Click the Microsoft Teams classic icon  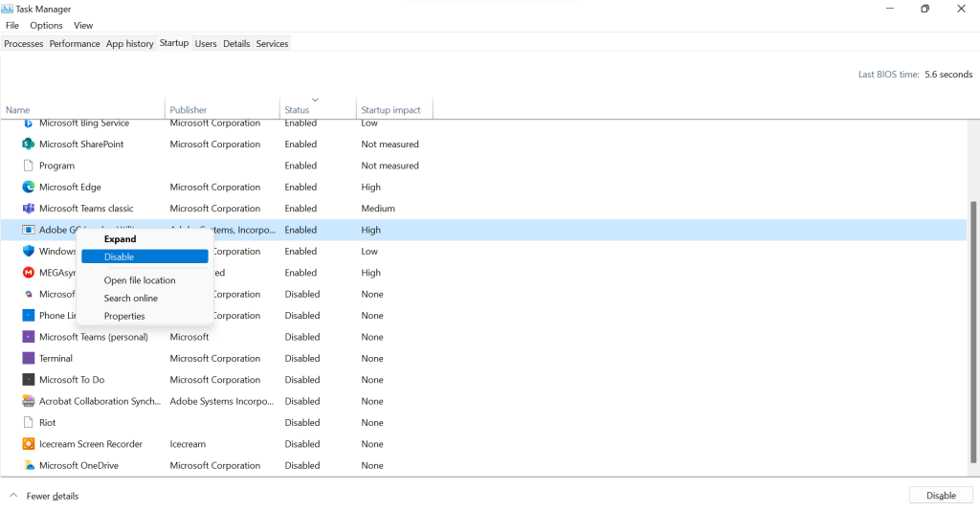[x=28, y=209]
